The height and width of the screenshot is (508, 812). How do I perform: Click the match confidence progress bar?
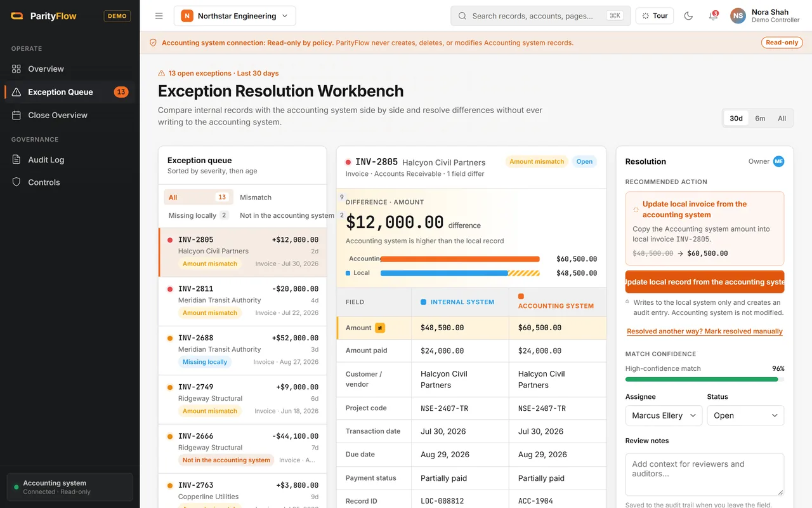(705, 379)
